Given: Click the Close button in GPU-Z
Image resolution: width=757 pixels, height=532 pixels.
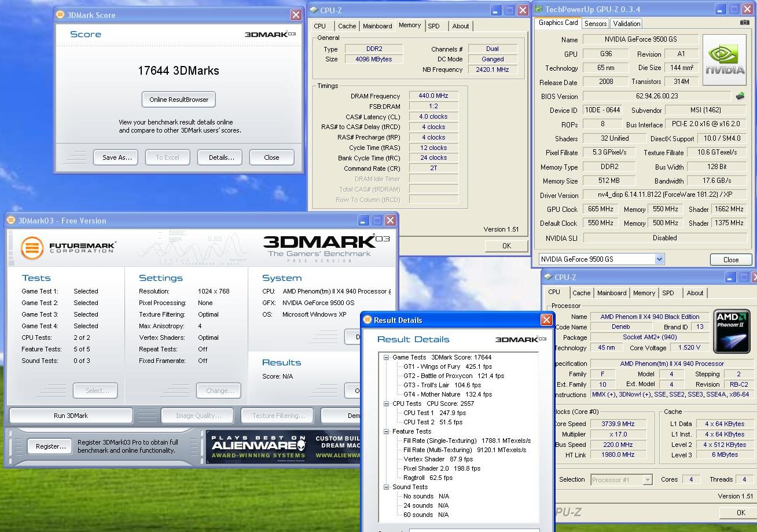Looking at the screenshot, I should [731, 260].
